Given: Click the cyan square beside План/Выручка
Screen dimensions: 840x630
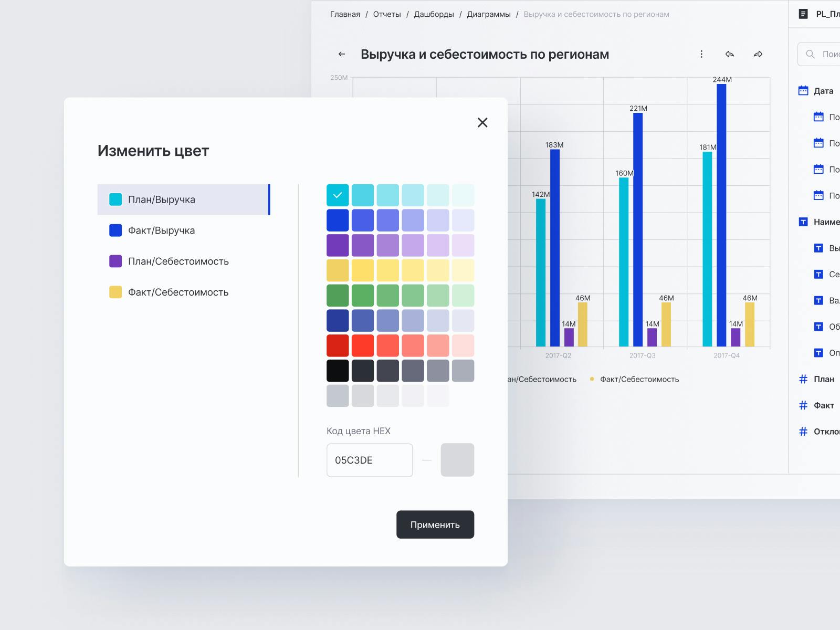Looking at the screenshot, I should [x=115, y=199].
